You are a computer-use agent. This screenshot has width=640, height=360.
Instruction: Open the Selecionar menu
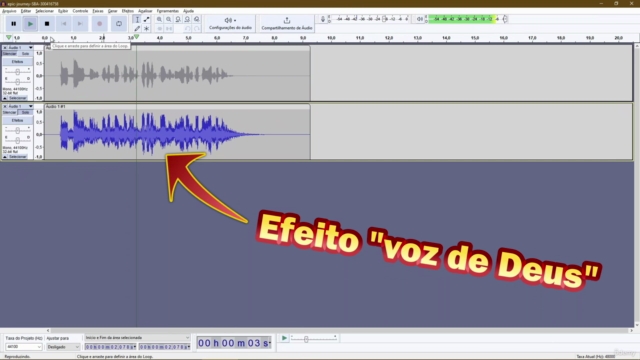[x=44, y=11]
